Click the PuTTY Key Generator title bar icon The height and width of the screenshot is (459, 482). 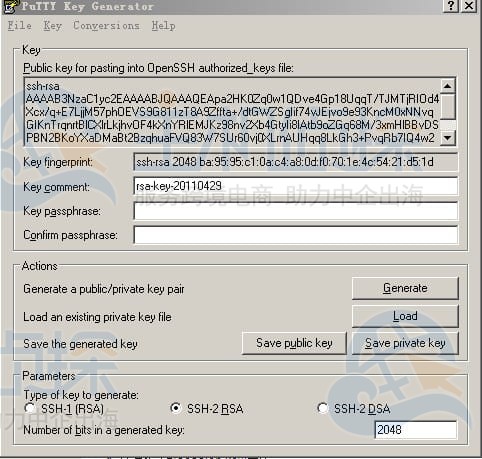(10, 6)
